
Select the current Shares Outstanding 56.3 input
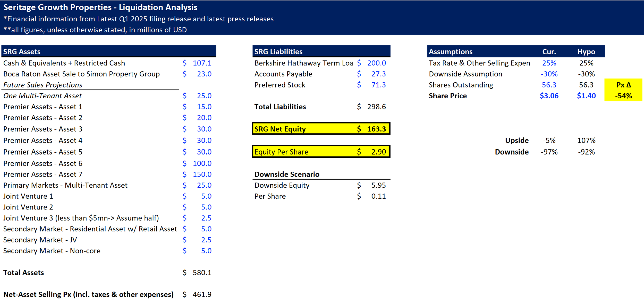549,85
